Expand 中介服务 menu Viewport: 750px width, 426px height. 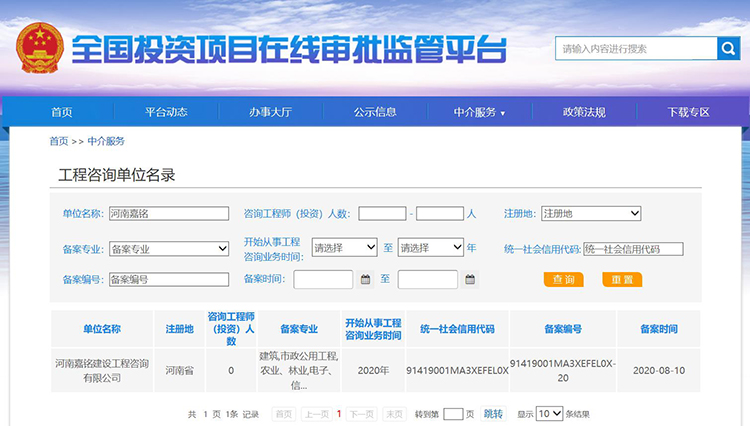click(x=479, y=112)
